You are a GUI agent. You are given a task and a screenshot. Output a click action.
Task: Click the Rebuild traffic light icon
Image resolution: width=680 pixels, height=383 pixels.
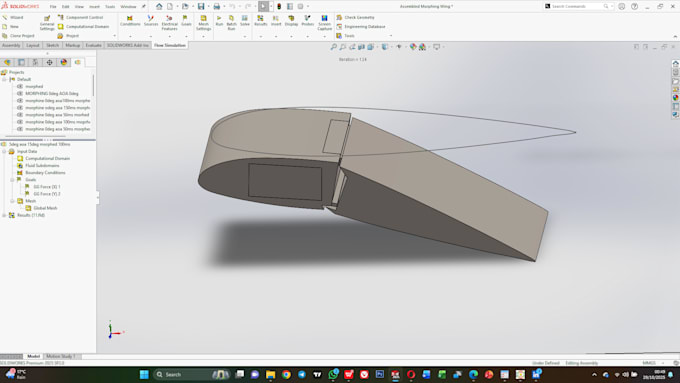point(279,6)
